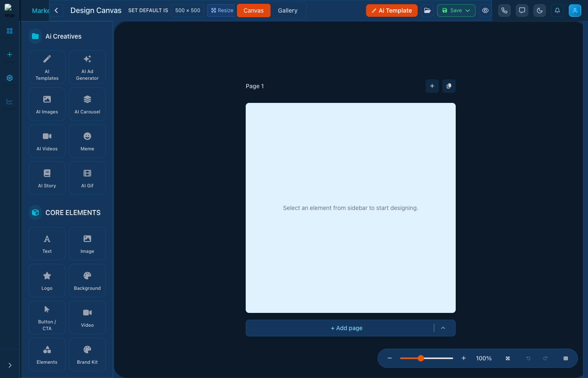The height and width of the screenshot is (378, 588).
Task: Open the Save dropdown
Action: 456,10
